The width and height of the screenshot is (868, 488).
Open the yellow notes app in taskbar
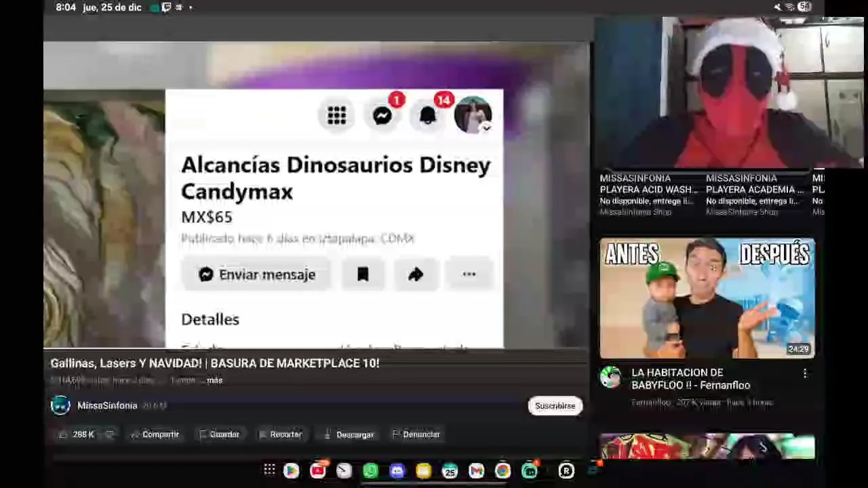423,470
